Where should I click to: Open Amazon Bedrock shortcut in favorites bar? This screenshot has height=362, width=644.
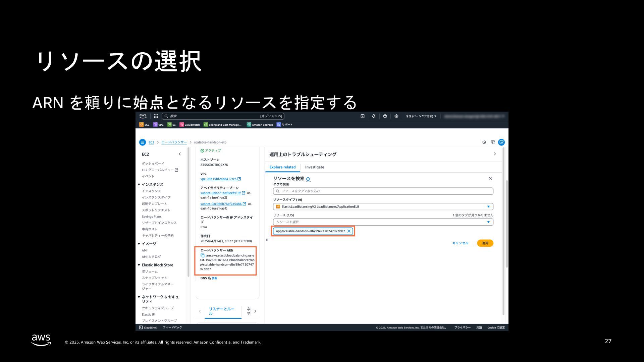click(260, 125)
